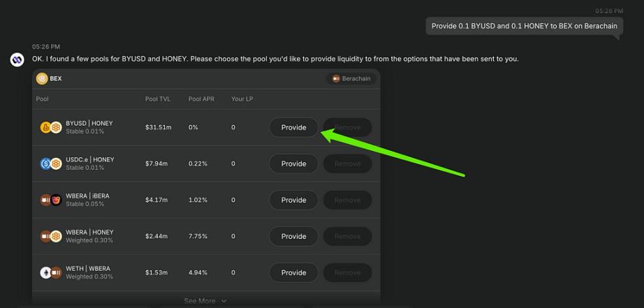Expand the list with See More
Image resolution: width=644 pixels, height=308 pixels.
[205, 301]
